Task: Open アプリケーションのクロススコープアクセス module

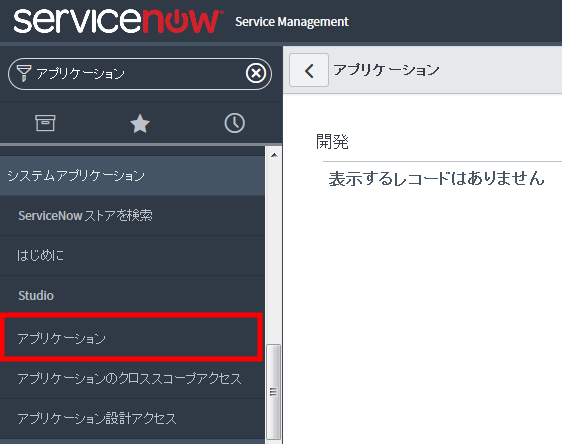Action: tap(133, 378)
